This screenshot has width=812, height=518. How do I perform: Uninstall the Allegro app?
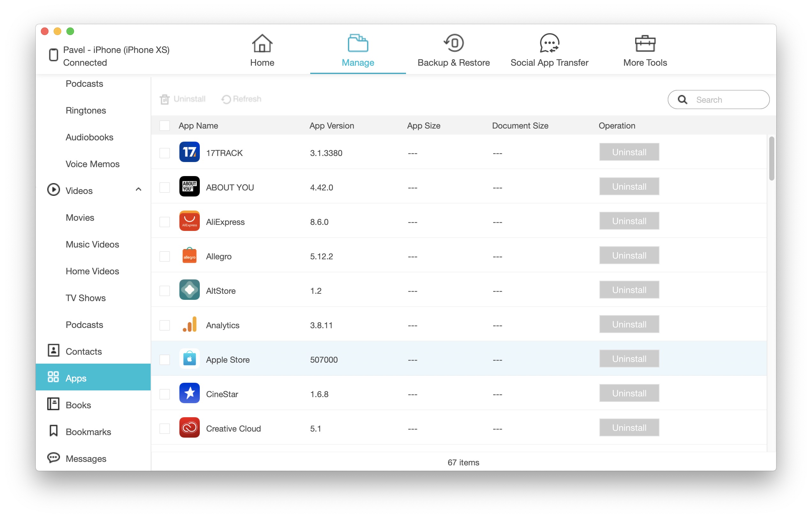coord(629,255)
